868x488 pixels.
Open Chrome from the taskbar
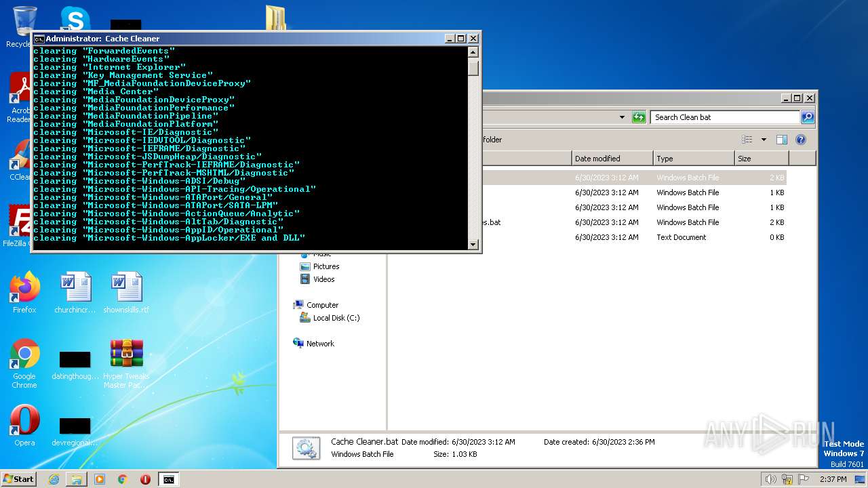(123, 479)
